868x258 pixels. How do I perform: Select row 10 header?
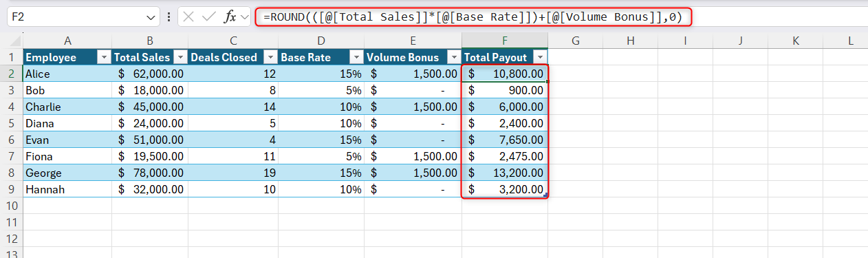[12, 206]
